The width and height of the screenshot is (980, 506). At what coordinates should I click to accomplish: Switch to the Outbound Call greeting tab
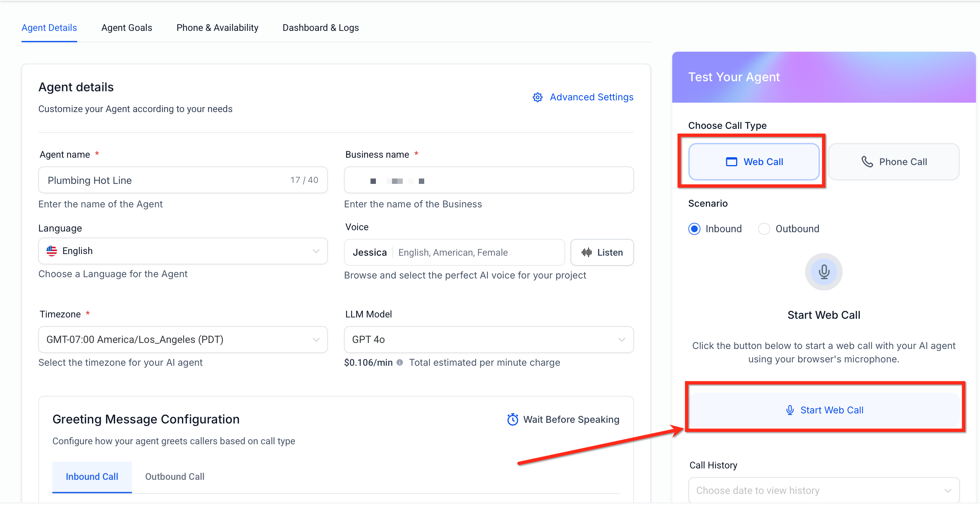pyautogui.click(x=175, y=476)
